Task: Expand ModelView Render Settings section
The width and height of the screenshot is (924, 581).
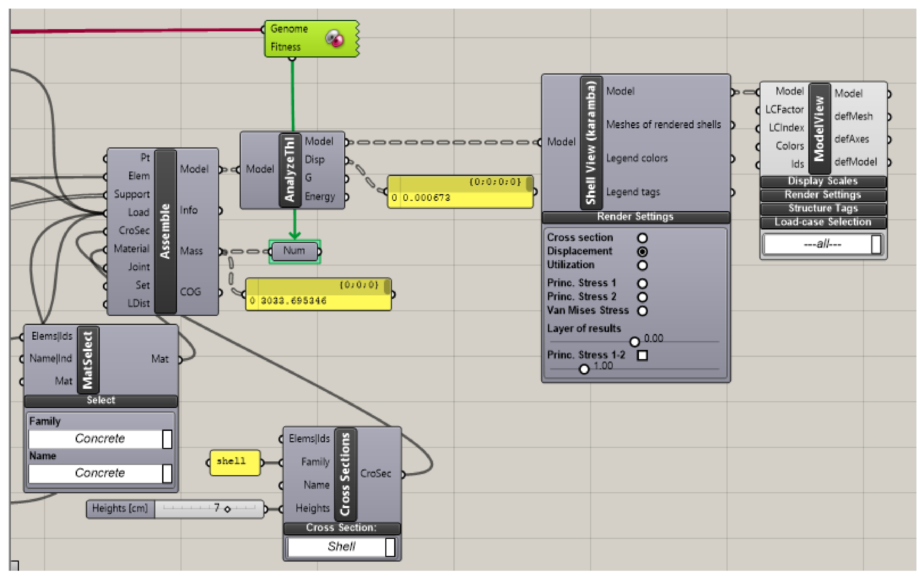Action: (823, 195)
